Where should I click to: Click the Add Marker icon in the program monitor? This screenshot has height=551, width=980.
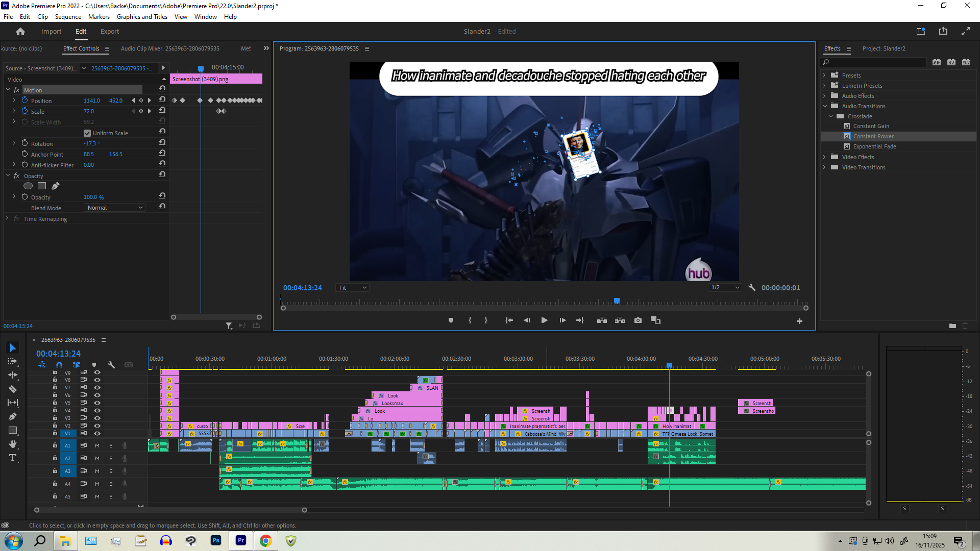pos(451,320)
